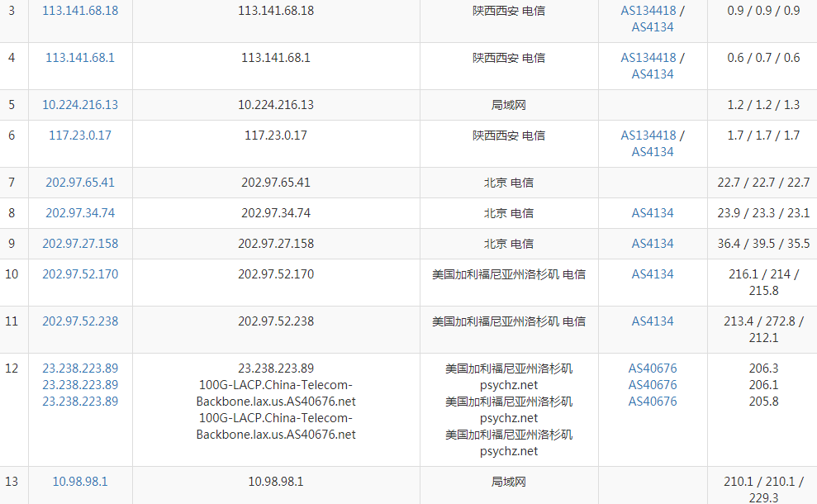
Task: Select the blue 202.97.27.158 IP link
Action: [x=80, y=244]
